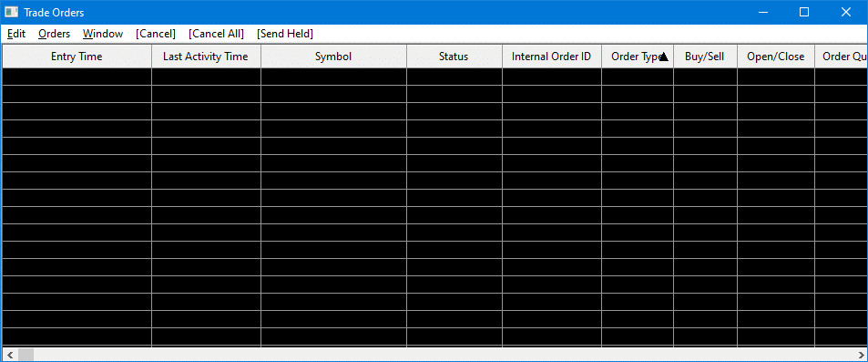Screen dimensions: 868x362
Task: Click the Buy/Sell column header
Action: 705,57
